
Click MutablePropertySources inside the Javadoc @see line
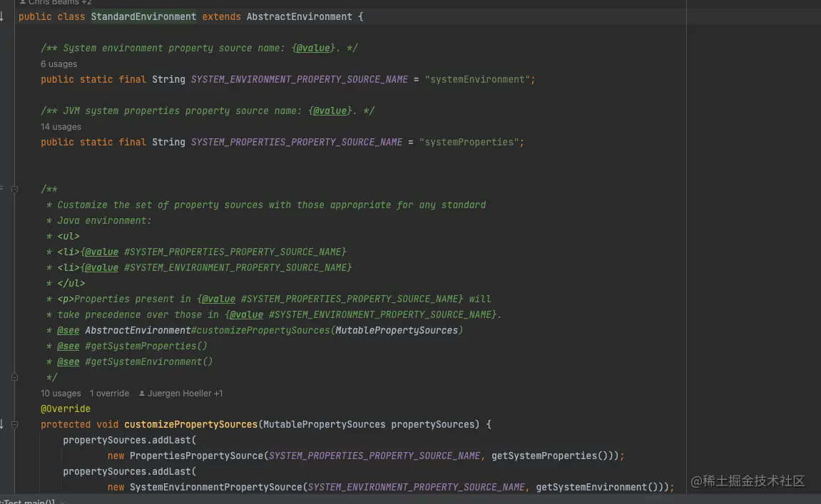click(397, 330)
